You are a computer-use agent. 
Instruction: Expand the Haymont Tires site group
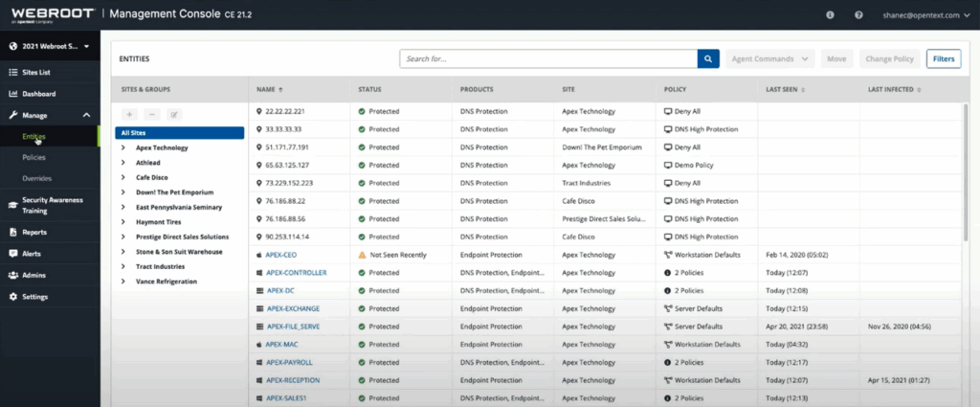pos(123,222)
